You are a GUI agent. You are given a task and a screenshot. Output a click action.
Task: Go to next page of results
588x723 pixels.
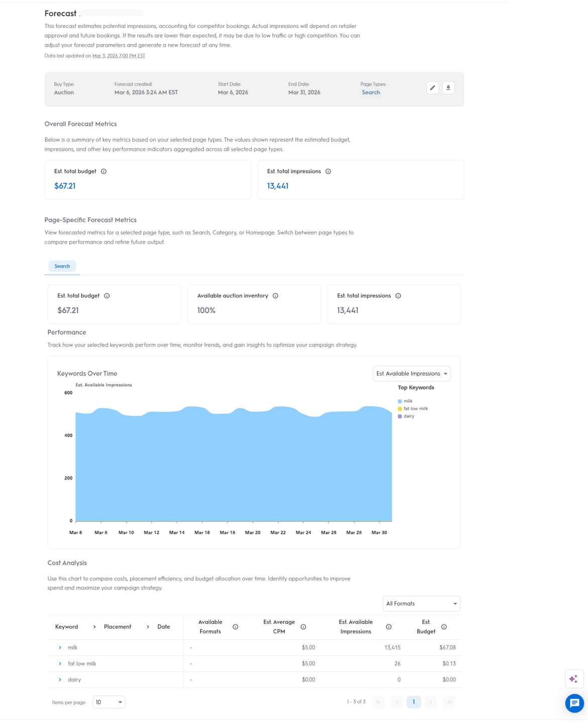tap(431, 702)
